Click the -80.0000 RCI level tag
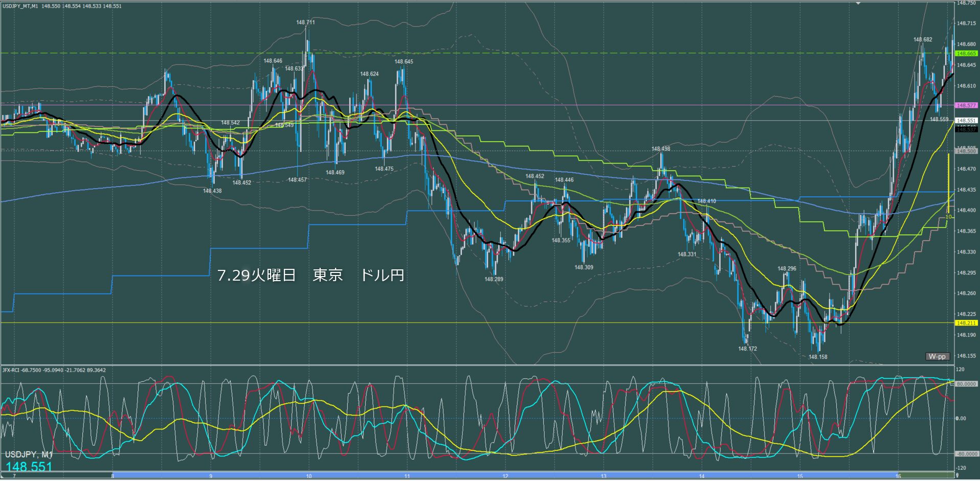Screen dimensions: 980x481 (966, 454)
